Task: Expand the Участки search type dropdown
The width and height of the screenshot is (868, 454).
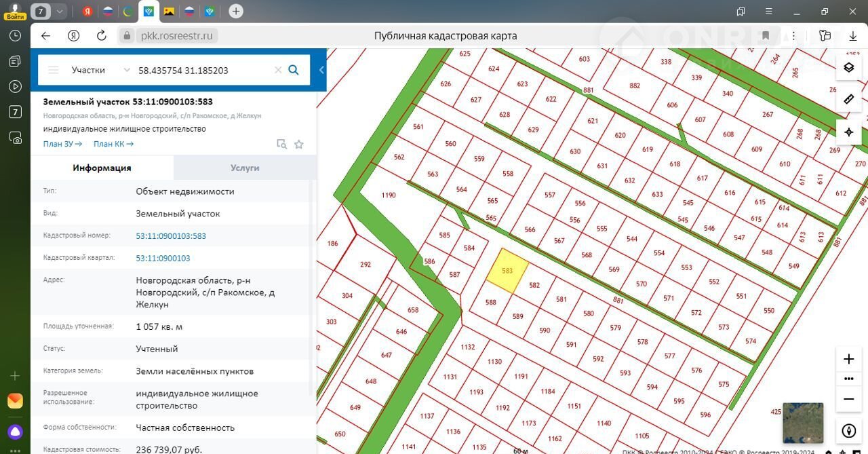Action: pyautogui.click(x=126, y=70)
